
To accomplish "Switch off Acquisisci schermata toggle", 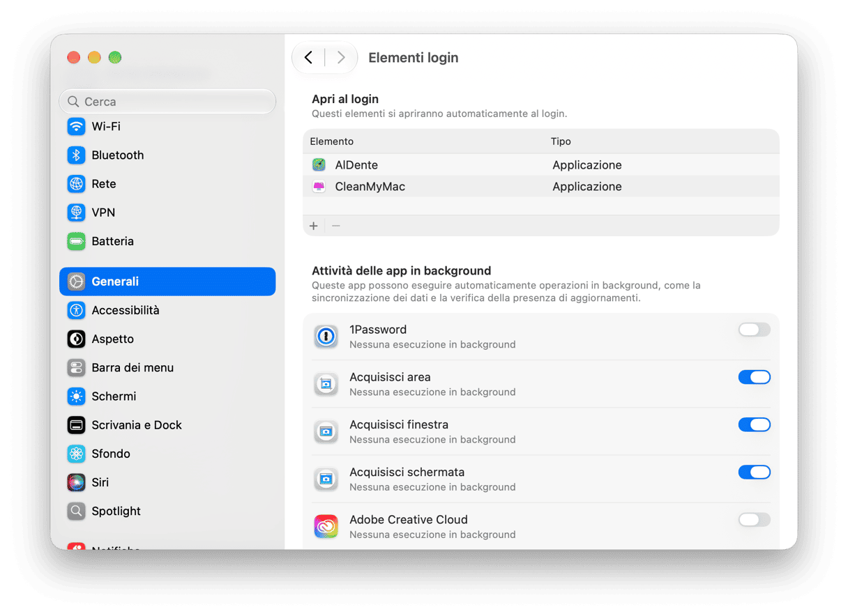I will (x=755, y=472).
